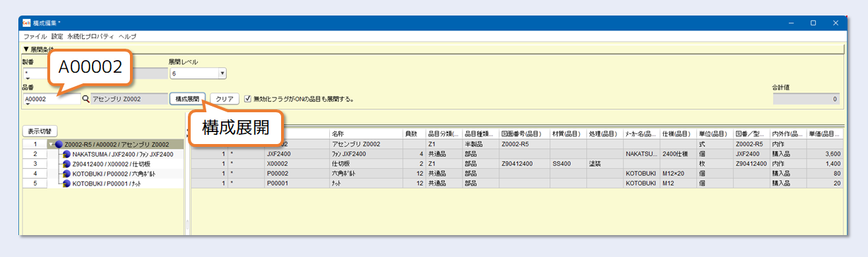This screenshot has width=868, height=257.
Task: Click the 製番 input field containing asterisk
Action: [x=35, y=73]
